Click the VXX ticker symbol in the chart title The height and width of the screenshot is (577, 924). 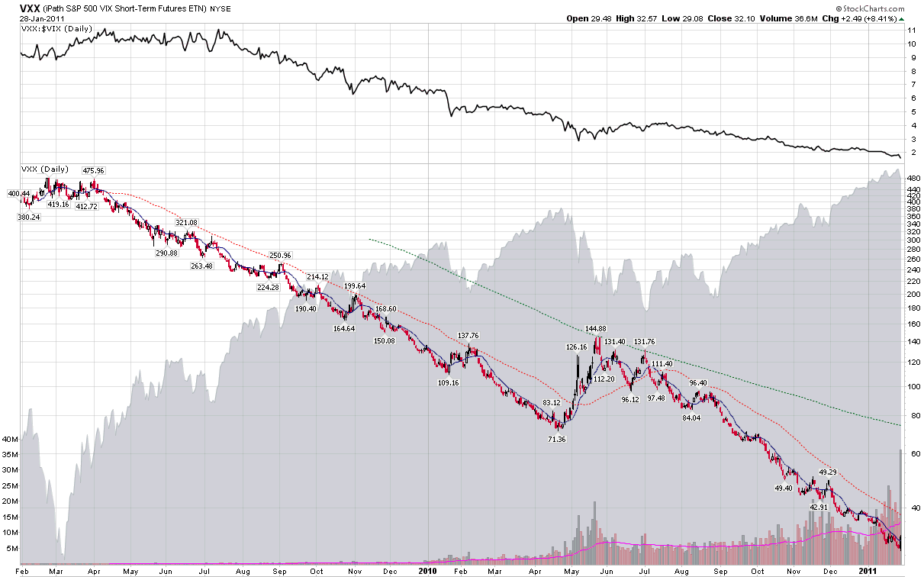[31, 8]
